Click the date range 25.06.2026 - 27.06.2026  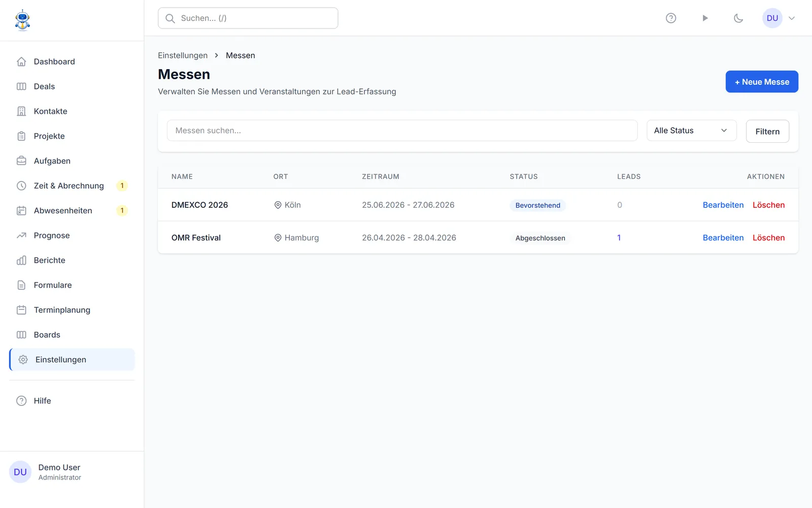(x=408, y=205)
